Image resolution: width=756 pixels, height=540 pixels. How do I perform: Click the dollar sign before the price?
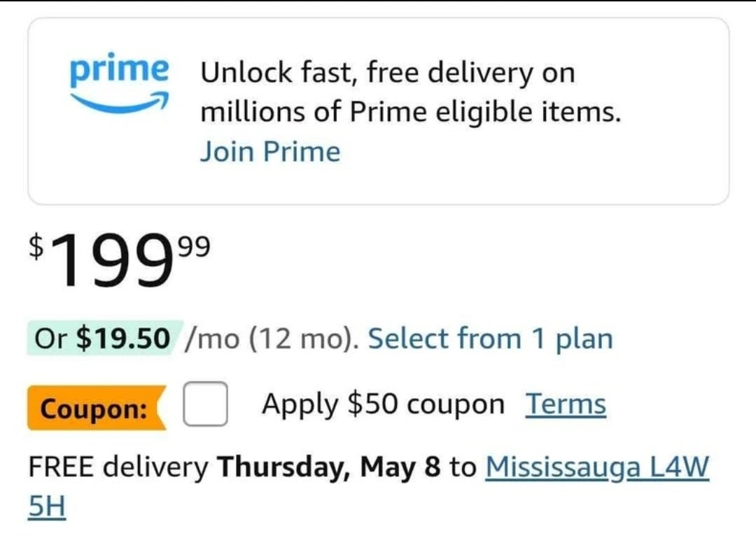pyautogui.click(x=36, y=246)
